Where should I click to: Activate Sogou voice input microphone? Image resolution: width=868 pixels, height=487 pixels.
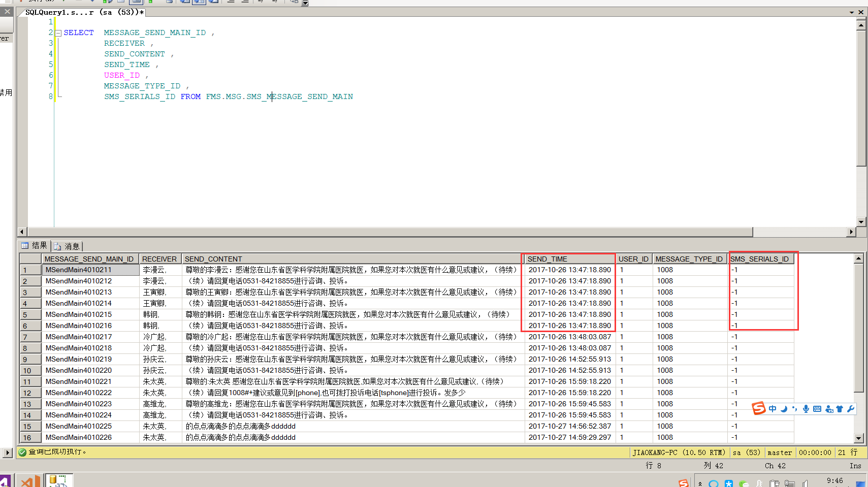(806, 409)
